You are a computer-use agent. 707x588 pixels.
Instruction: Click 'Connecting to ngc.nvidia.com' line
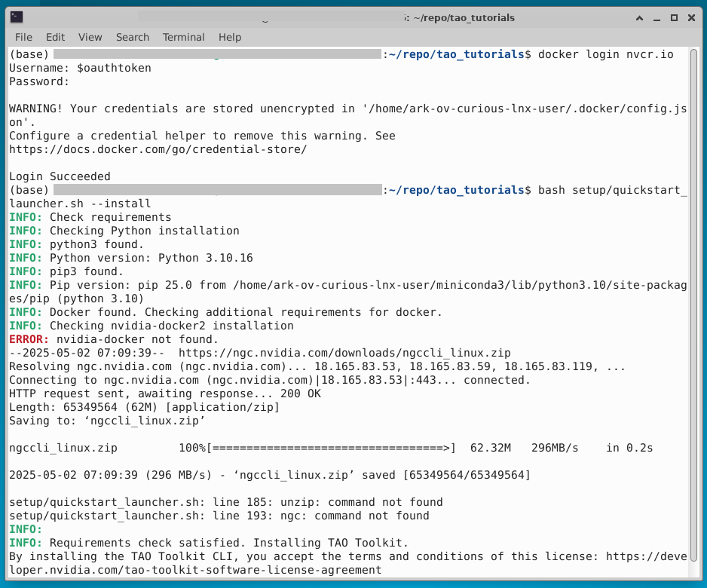(270, 380)
